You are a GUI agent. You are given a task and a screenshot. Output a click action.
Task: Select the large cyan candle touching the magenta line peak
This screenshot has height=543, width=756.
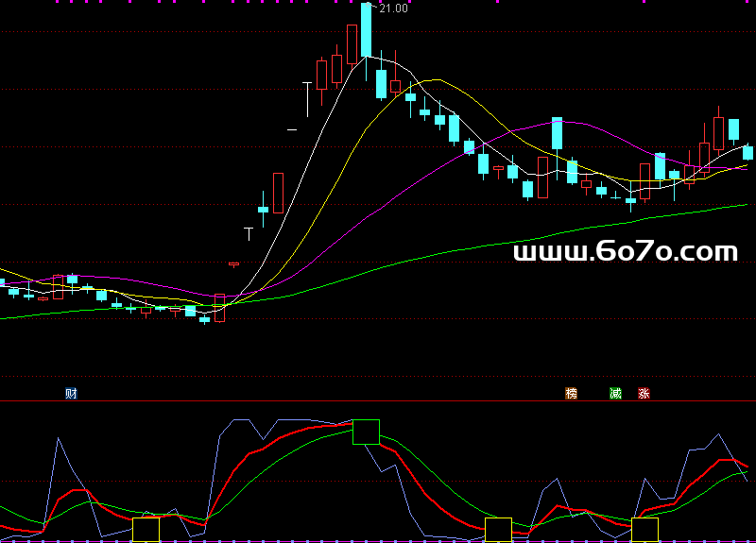click(x=558, y=133)
